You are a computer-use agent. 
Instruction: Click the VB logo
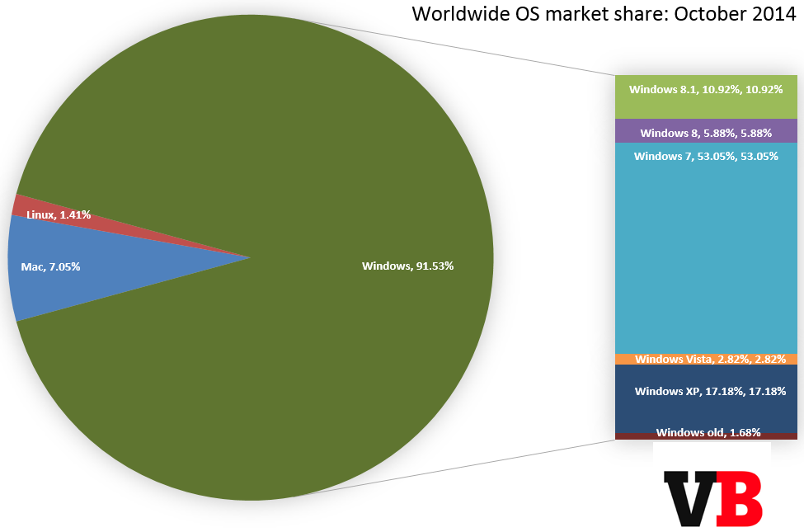tap(713, 498)
